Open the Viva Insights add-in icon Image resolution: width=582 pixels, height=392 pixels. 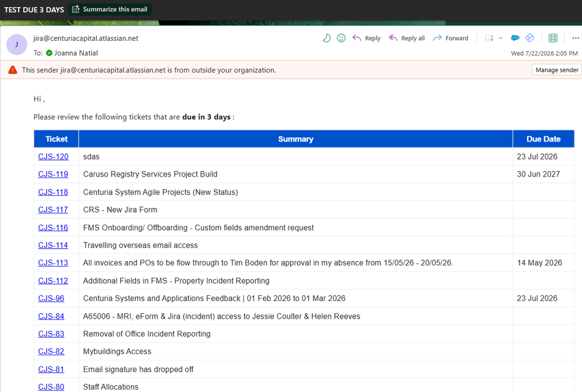pos(530,38)
